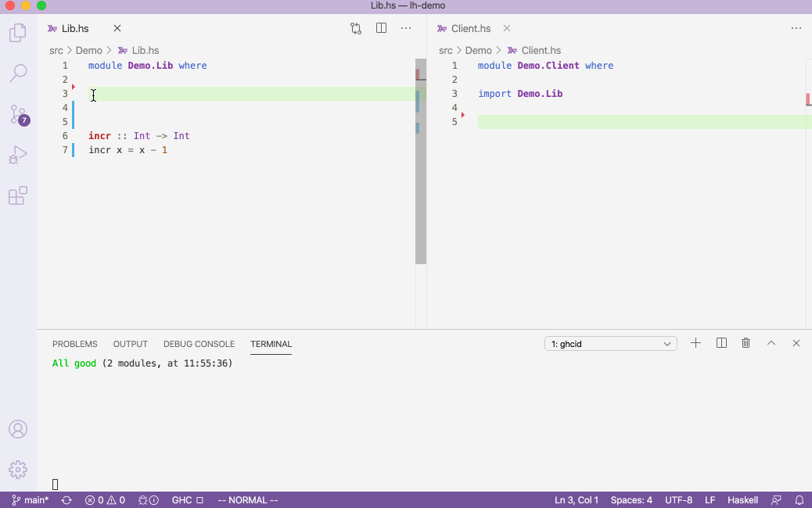Click the debug info status bar icon
Screen dimensions: 812x508
(x=148, y=500)
